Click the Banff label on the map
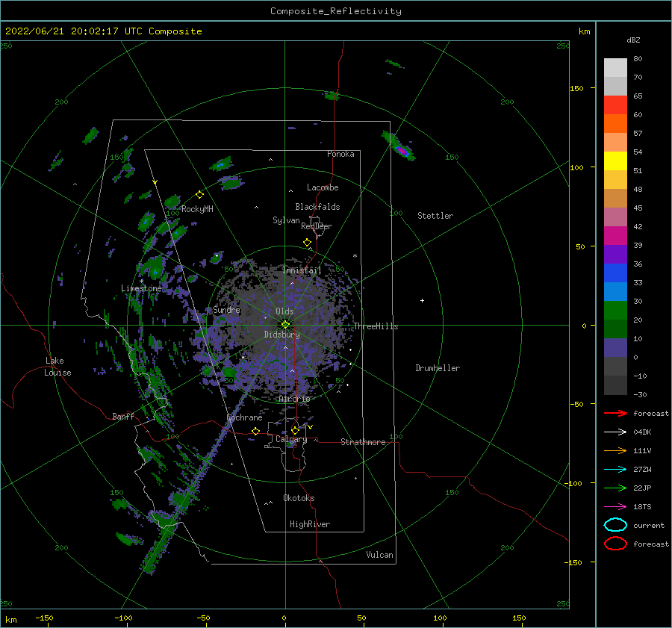The height and width of the screenshot is (628, 672). tap(123, 417)
